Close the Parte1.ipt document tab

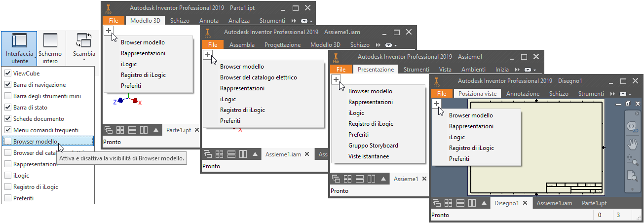click(197, 130)
